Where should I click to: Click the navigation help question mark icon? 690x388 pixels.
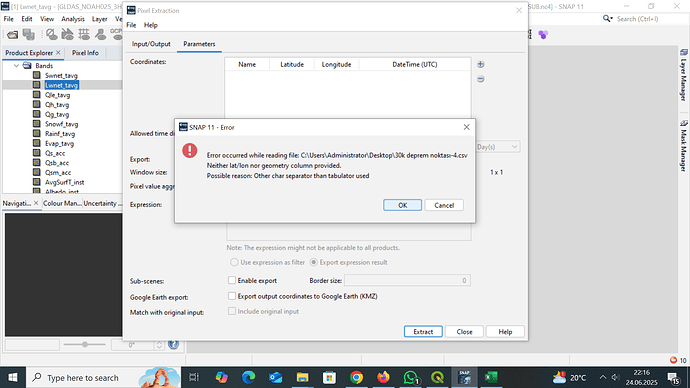pyautogui.click(x=173, y=344)
